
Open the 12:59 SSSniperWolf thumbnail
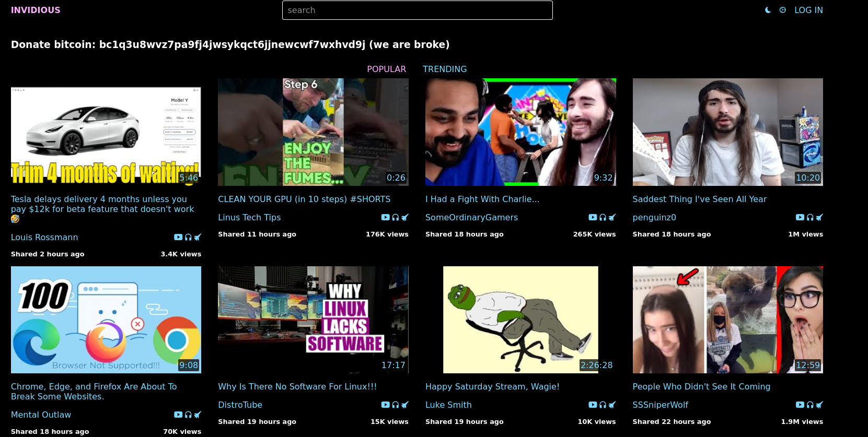click(727, 320)
